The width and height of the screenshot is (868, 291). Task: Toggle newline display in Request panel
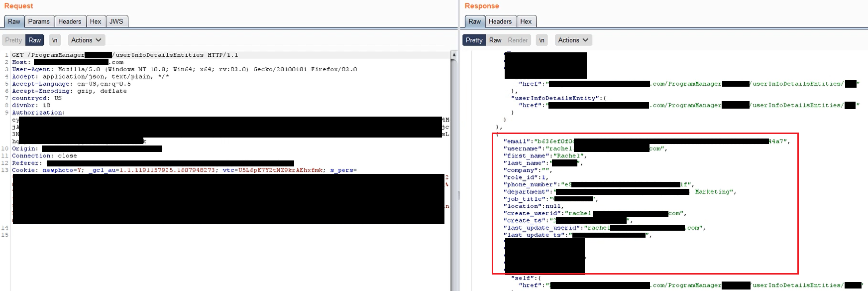click(x=55, y=40)
